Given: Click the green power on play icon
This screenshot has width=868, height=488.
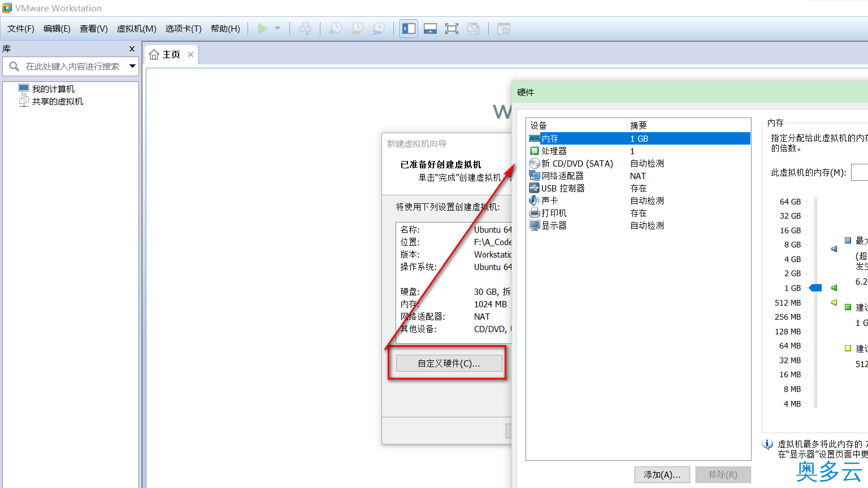Looking at the screenshot, I should pos(263,28).
